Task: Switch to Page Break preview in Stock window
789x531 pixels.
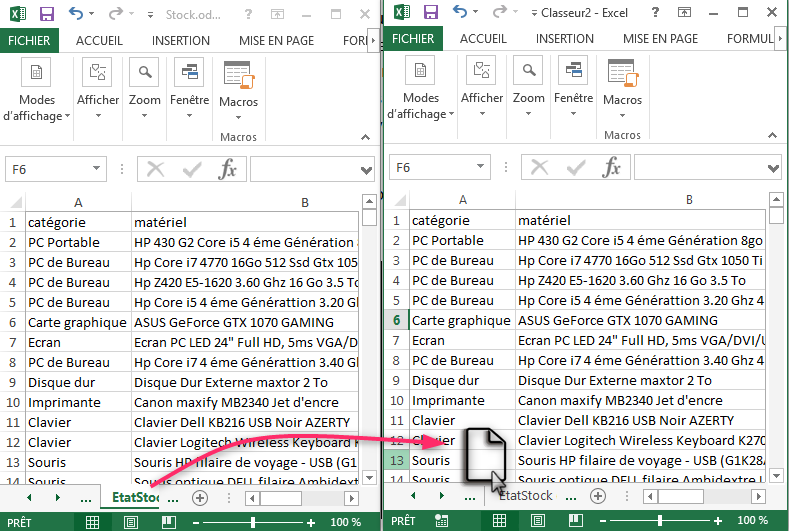Action: [169, 522]
